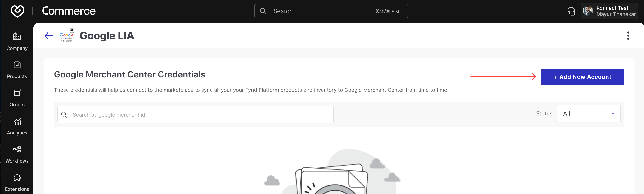The image size is (644, 194).
Task: Open the Konnect Test user profile menu
Action: [616, 11]
